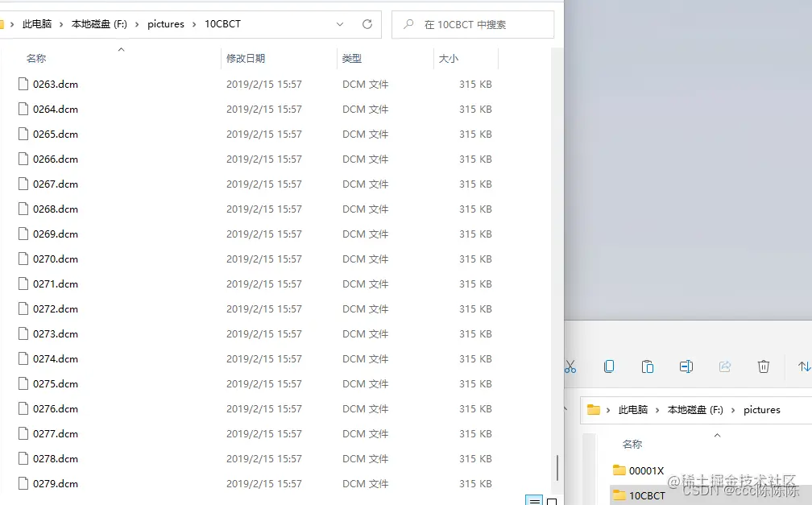
Task: Select file 0275.dcm
Action: (x=56, y=383)
